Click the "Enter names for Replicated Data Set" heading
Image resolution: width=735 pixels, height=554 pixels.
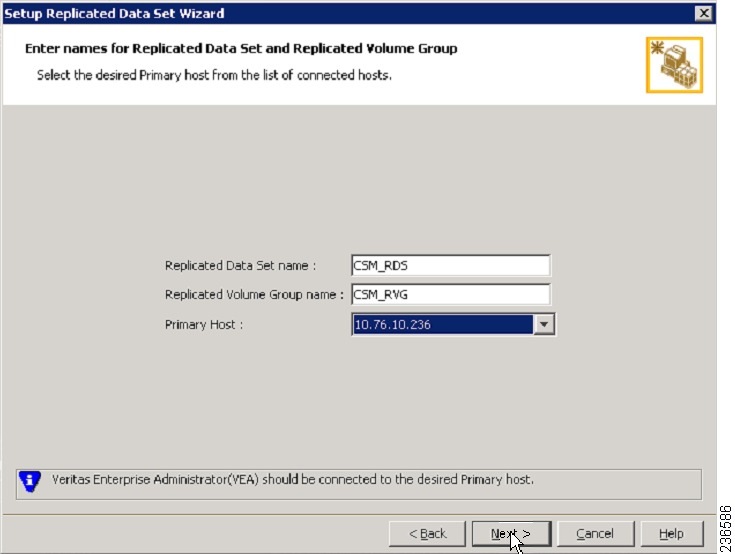(x=241, y=49)
